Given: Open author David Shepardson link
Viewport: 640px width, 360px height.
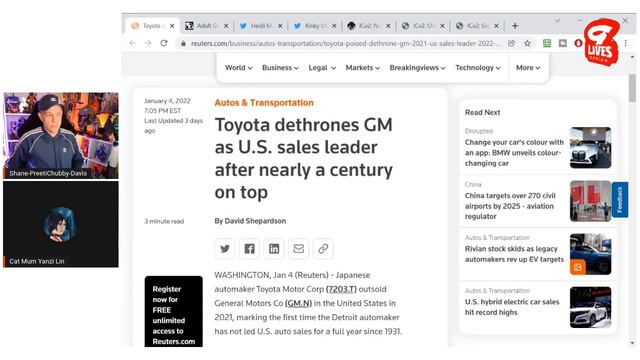Looking at the screenshot, I should [255, 221].
